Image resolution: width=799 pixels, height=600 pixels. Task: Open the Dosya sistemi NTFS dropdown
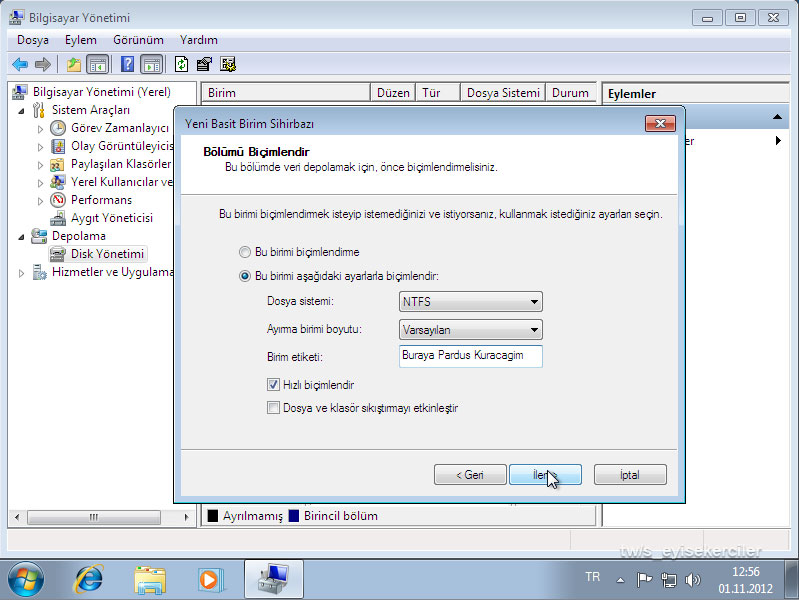click(x=470, y=302)
